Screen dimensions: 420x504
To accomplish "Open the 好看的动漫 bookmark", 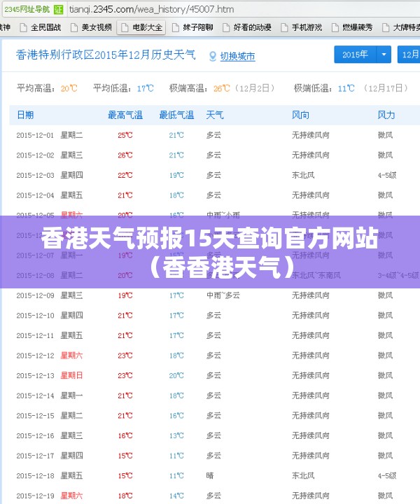I will (247, 27).
